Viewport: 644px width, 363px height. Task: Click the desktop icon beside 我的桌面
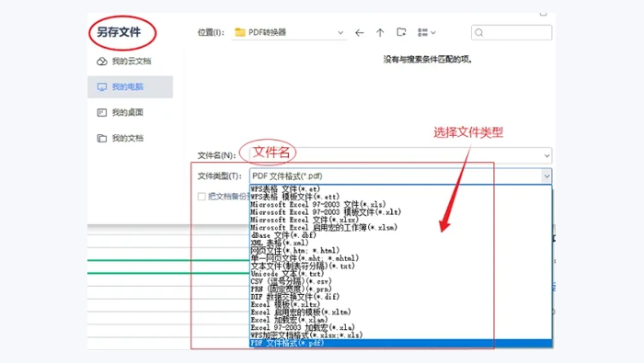(x=102, y=112)
